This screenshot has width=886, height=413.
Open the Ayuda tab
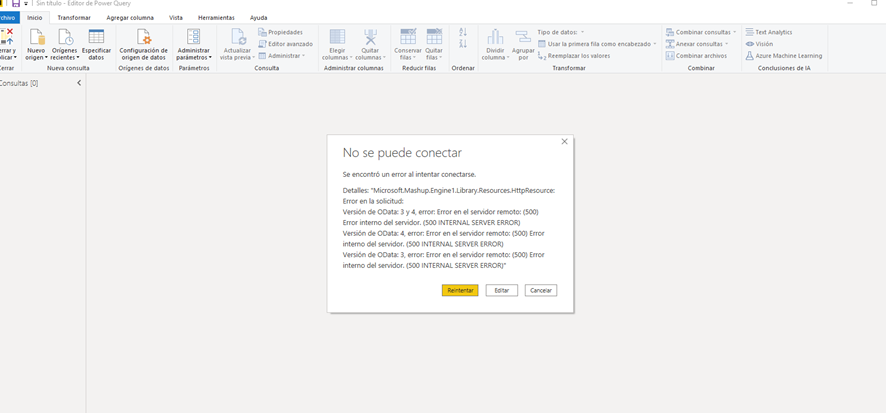(259, 18)
